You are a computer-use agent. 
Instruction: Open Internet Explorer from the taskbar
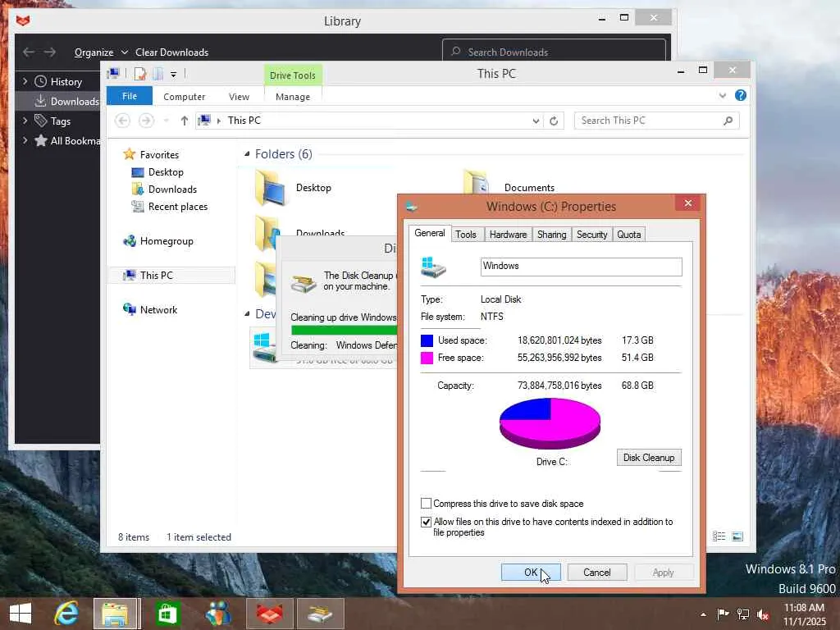pos(66,614)
